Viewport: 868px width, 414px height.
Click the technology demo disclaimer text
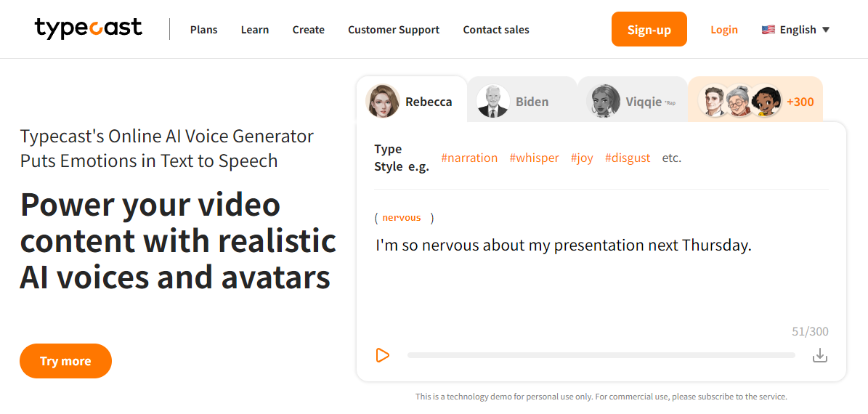601,397
